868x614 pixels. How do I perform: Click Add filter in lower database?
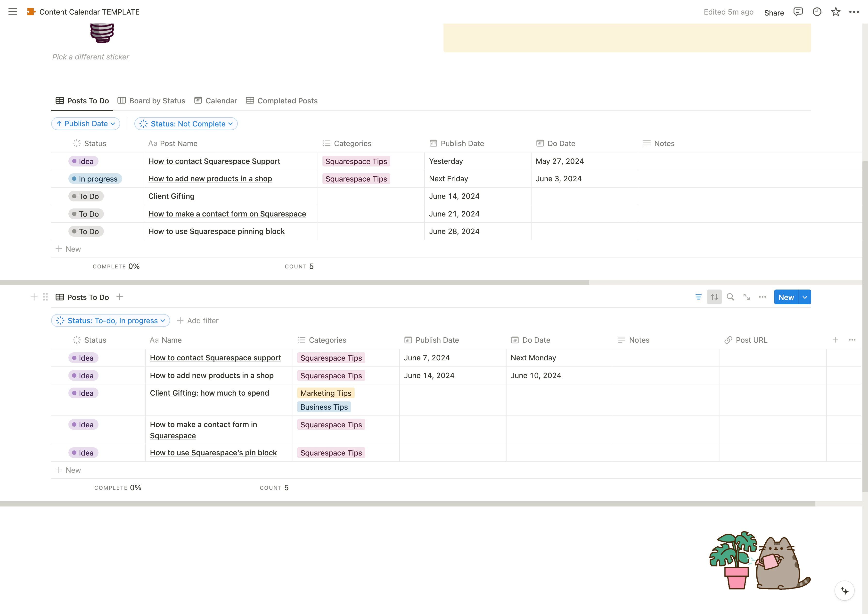pyautogui.click(x=198, y=320)
